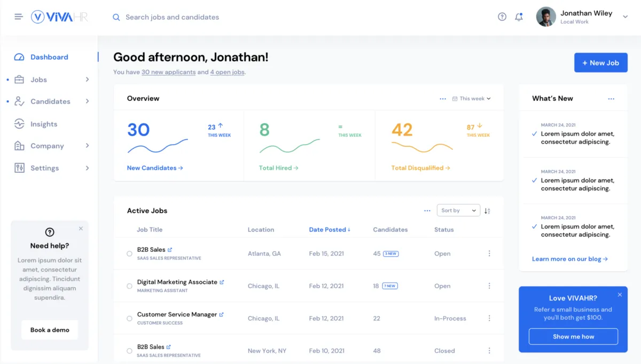This screenshot has width=641, height=364.
Task: Open the 'Sort by' dropdown in Active Jobs
Action: pyautogui.click(x=458, y=210)
